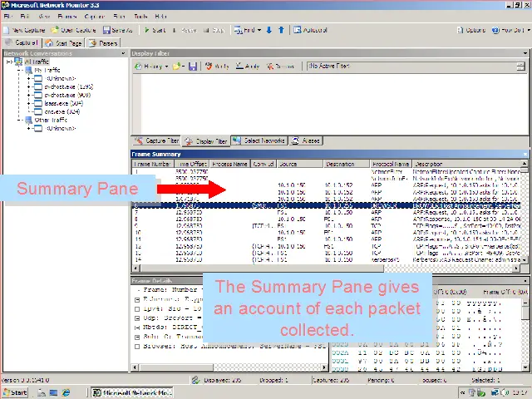Screen dimensions: 532x399
Task: Start capturing with the green Start arrow
Action: point(155,30)
